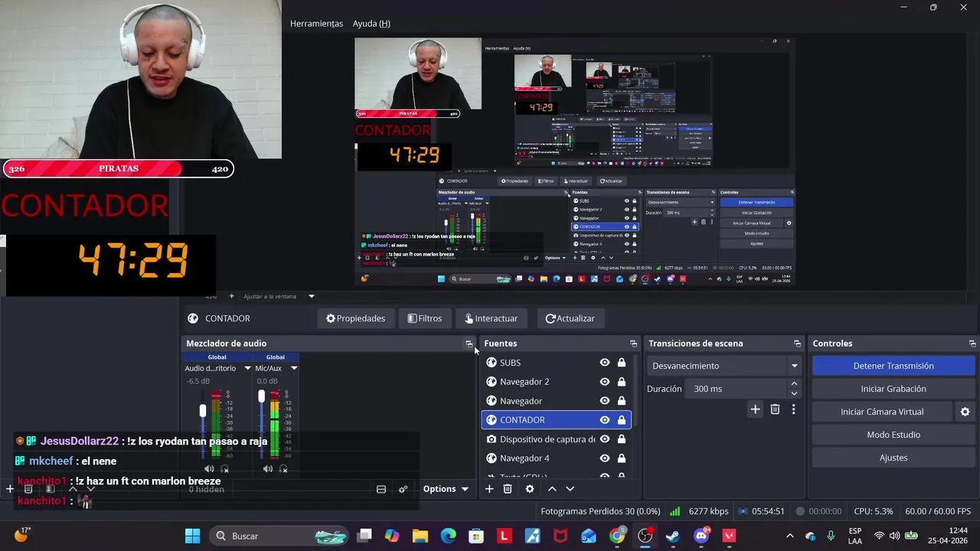This screenshot has width=980, height=551.
Task: Click Interactuar in source toolbar
Action: (491, 318)
